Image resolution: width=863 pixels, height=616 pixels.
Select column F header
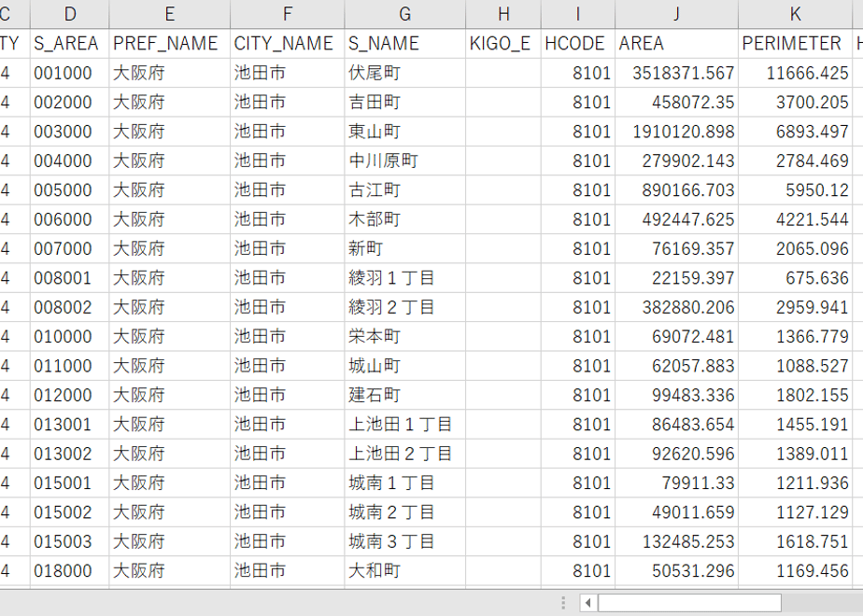click(288, 14)
